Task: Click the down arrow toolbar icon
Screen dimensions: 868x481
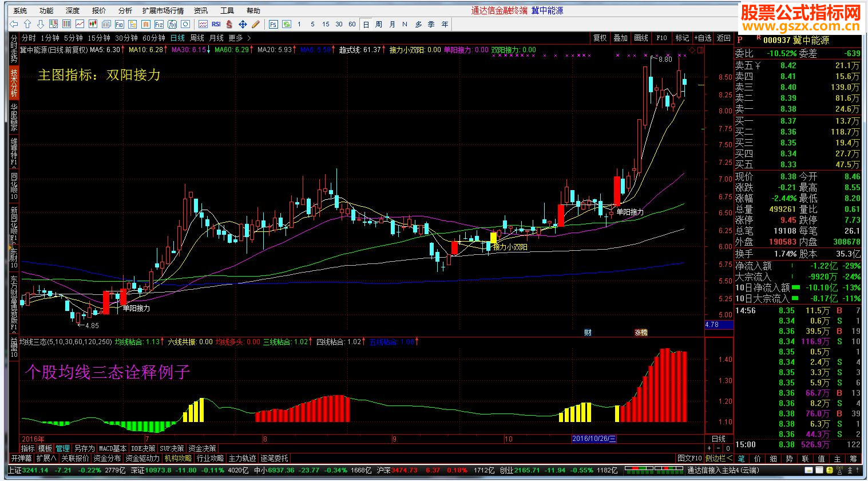Action: click(41, 24)
